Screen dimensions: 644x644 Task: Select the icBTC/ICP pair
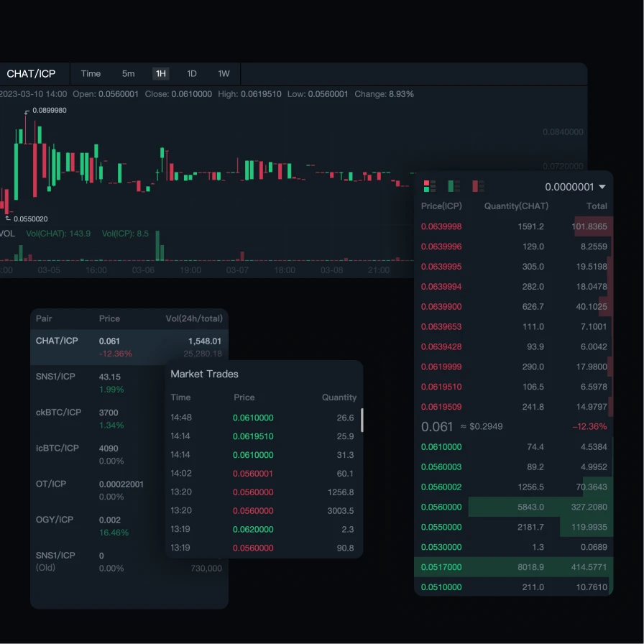tap(57, 448)
